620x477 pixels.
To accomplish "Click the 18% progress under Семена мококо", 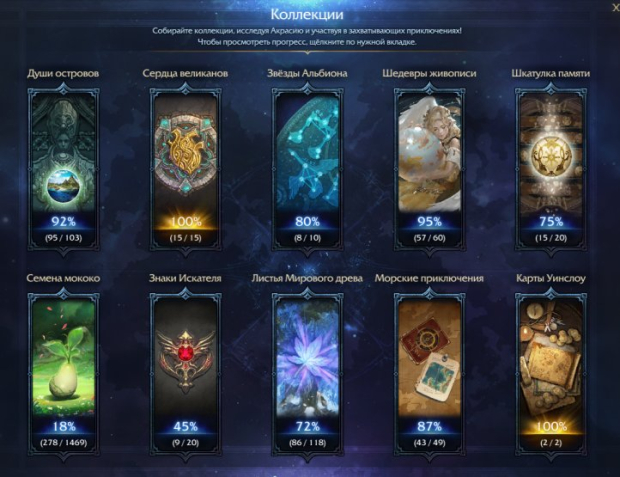I will point(64,426).
